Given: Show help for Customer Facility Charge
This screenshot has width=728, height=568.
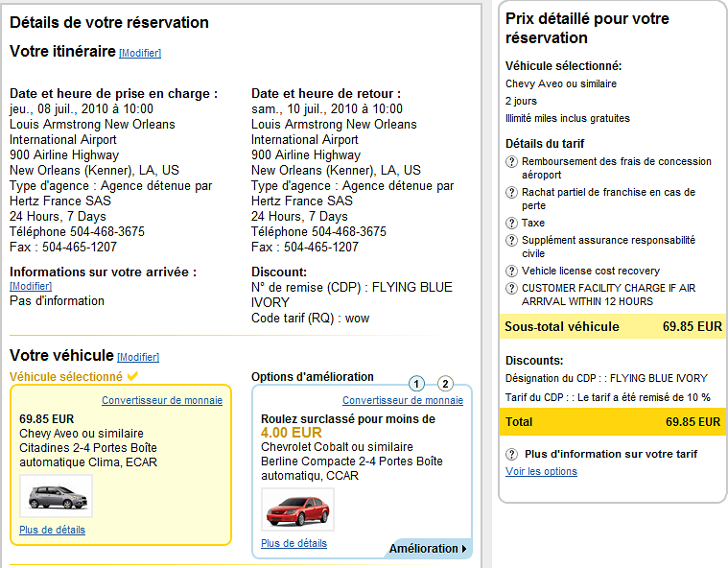Looking at the screenshot, I should pyautogui.click(x=511, y=289).
